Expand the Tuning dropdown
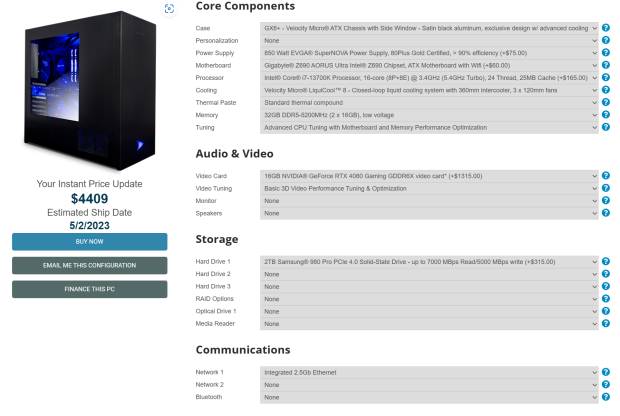Viewport: 620px width, 416px height. (429, 127)
